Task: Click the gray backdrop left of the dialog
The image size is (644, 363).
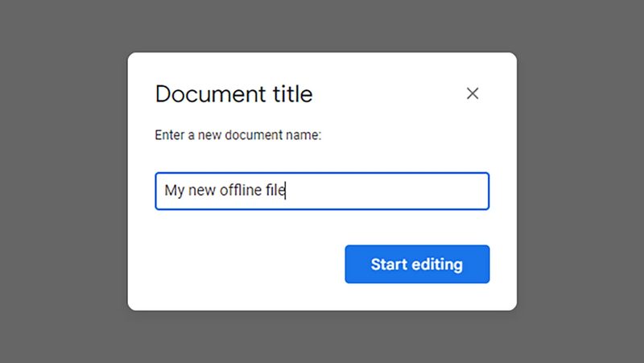Action: (64, 181)
